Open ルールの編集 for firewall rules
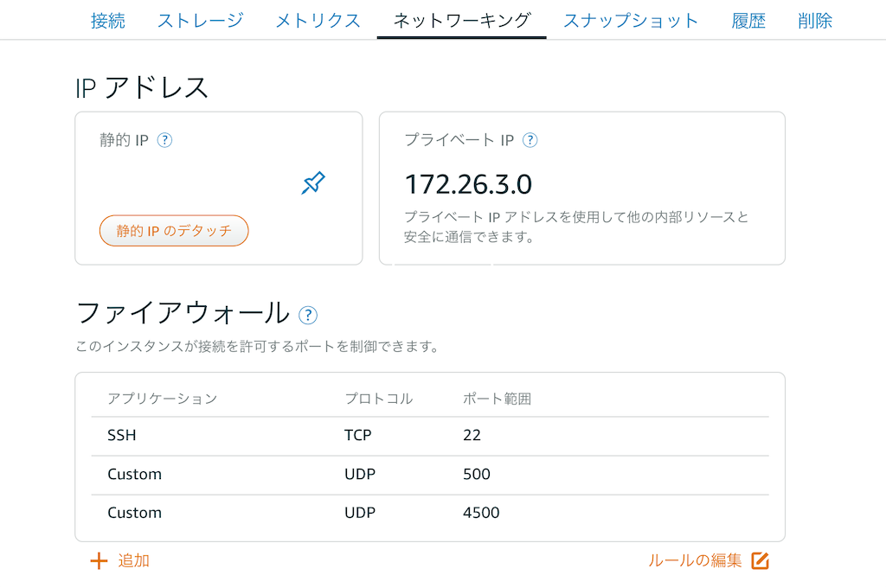The height and width of the screenshot is (588, 886). pos(697,560)
